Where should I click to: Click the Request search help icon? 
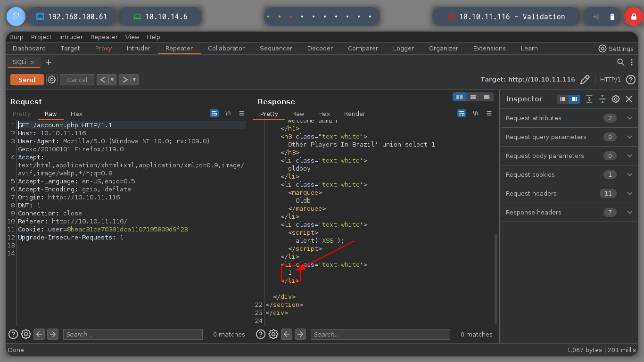[x=13, y=334]
